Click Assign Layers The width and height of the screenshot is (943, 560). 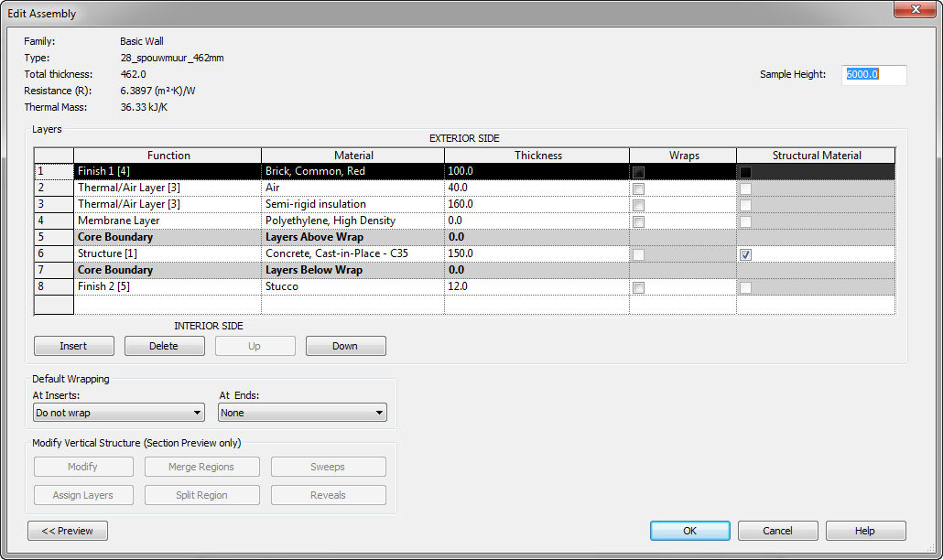pos(83,495)
